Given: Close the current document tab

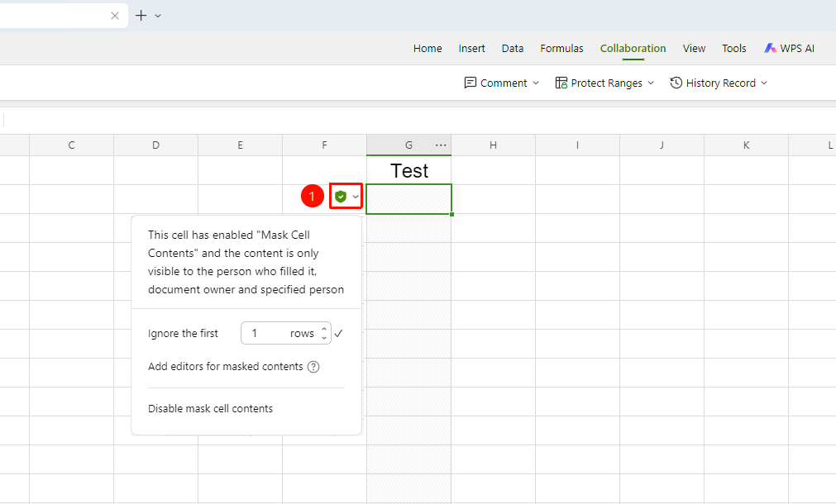Looking at the screenshot, I should click(x=115, y=16).
